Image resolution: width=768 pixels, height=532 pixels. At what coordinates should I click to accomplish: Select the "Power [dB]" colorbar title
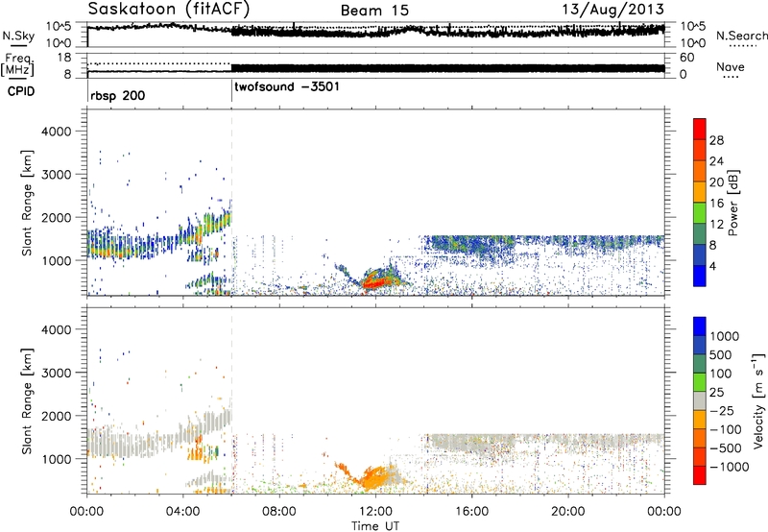tap(732, 203)
